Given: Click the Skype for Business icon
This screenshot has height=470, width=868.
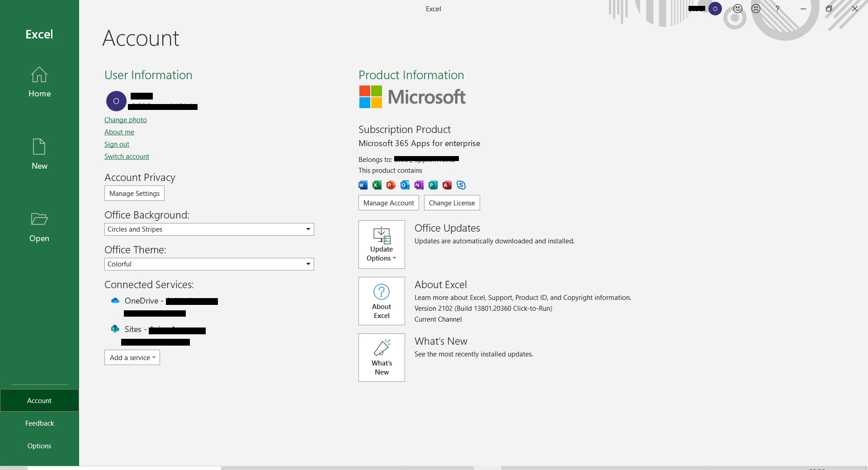Looking at the screenshot, I should (x=461, y=185).
